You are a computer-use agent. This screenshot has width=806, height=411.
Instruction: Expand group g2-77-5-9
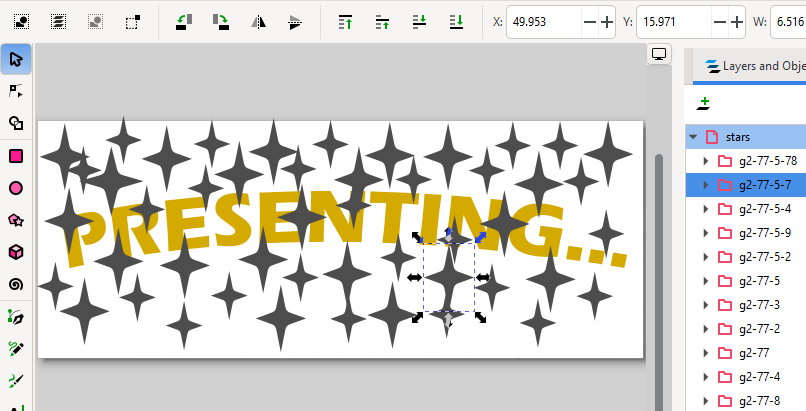pos(706,233)
